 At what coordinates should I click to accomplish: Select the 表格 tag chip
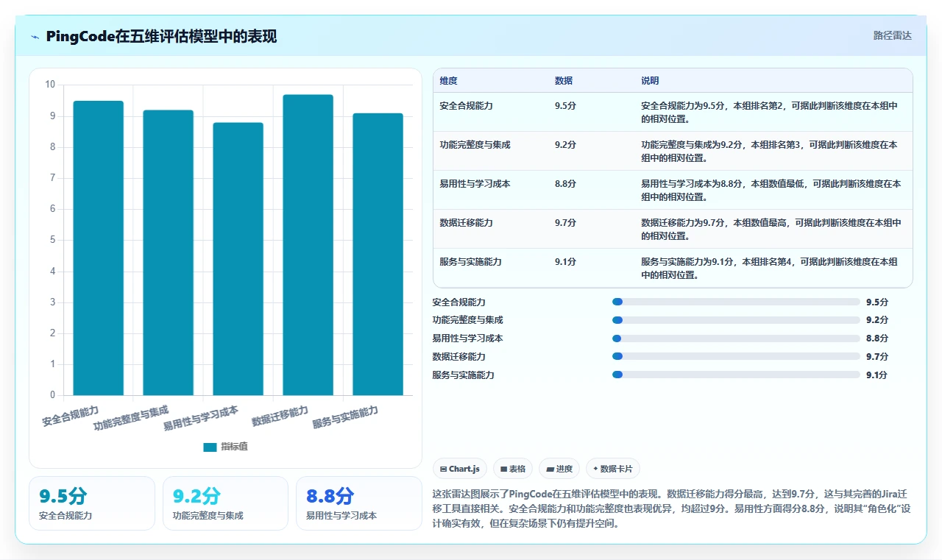pyautogui.click(x=513, y=469)
